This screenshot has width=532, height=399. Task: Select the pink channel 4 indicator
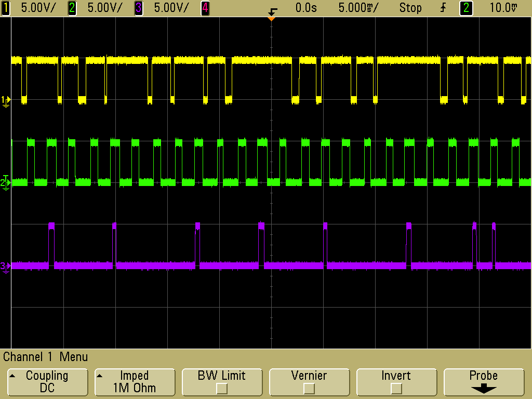coord(205,8)
